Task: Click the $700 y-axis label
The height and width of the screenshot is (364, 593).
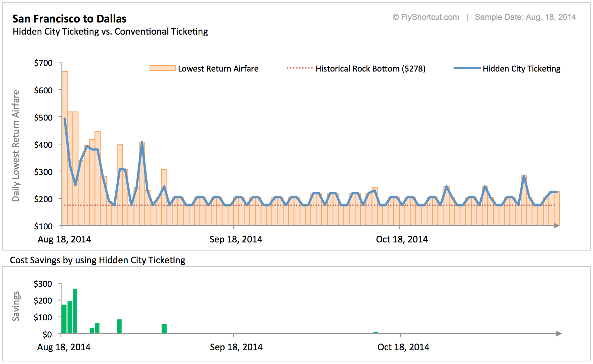Action: 43,63
